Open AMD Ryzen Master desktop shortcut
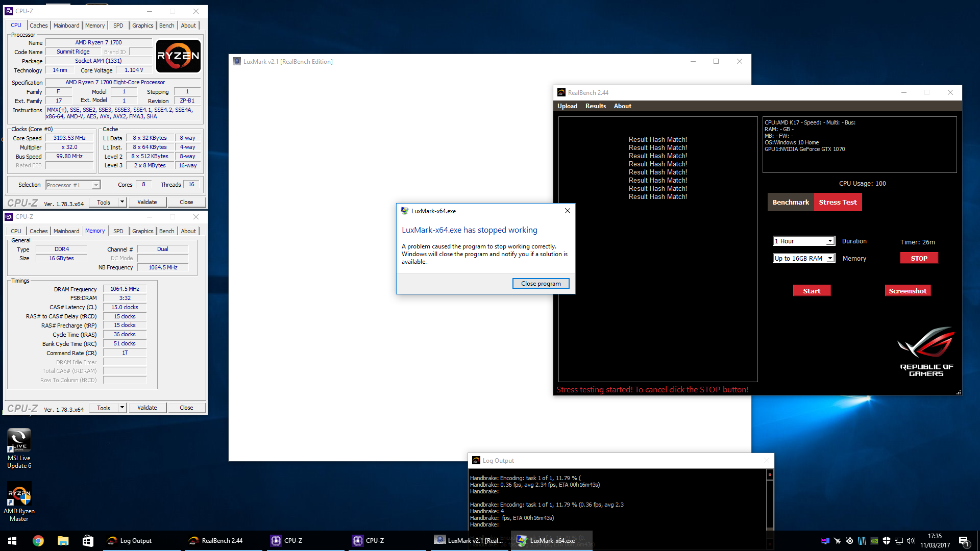980x551 pixels. (x=19, y=502)
